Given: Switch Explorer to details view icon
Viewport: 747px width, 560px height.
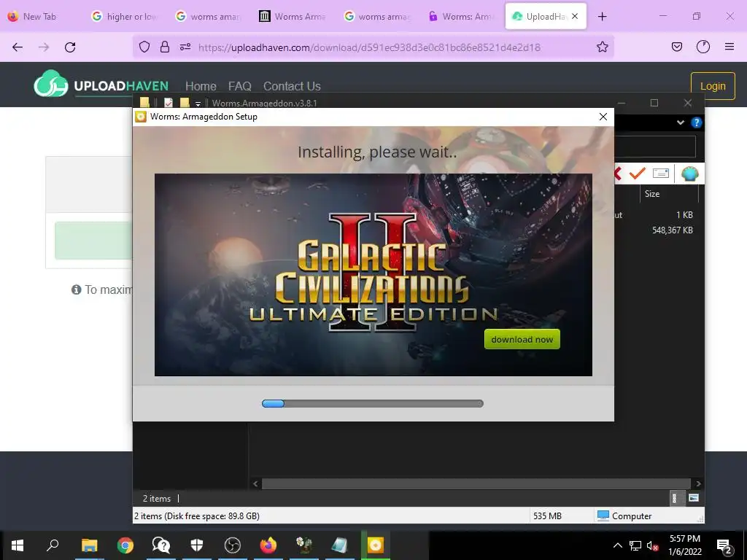Looking at the screenshot, I should pos(675,498).
